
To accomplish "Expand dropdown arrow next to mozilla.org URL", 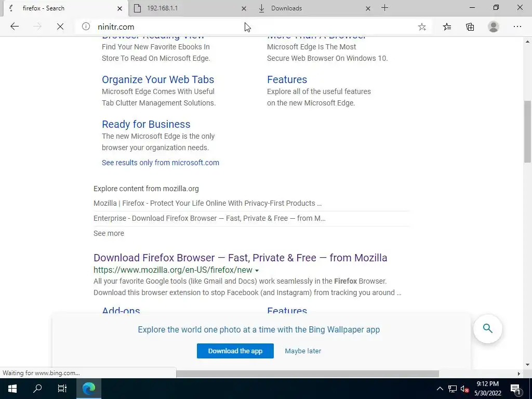I will (x=257, y=270).
